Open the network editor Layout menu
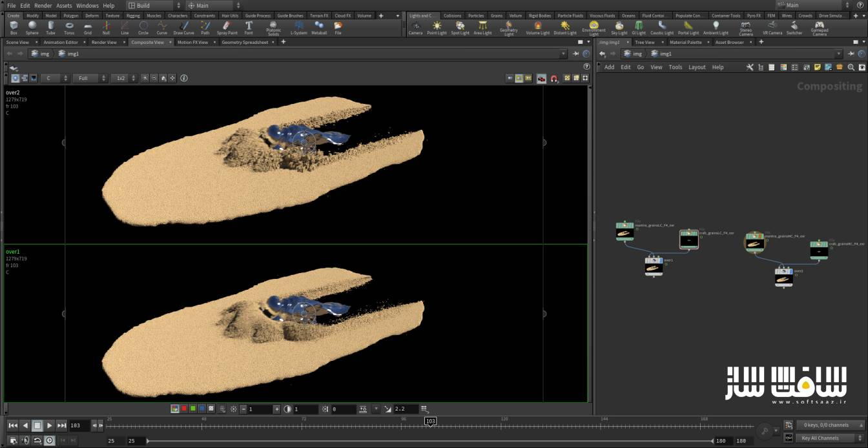 (x=697, y=67)
